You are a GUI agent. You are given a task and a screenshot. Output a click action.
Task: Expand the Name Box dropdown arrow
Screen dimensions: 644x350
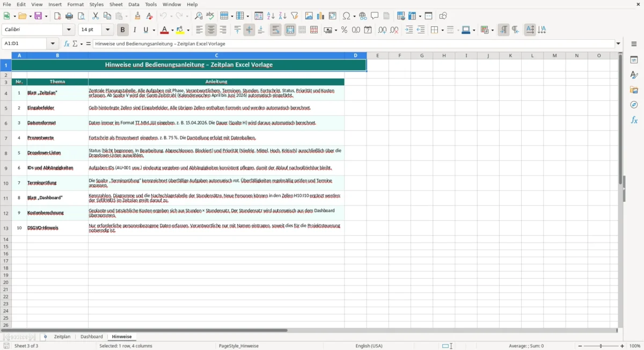pyautogui.click(x=53, y=44)
